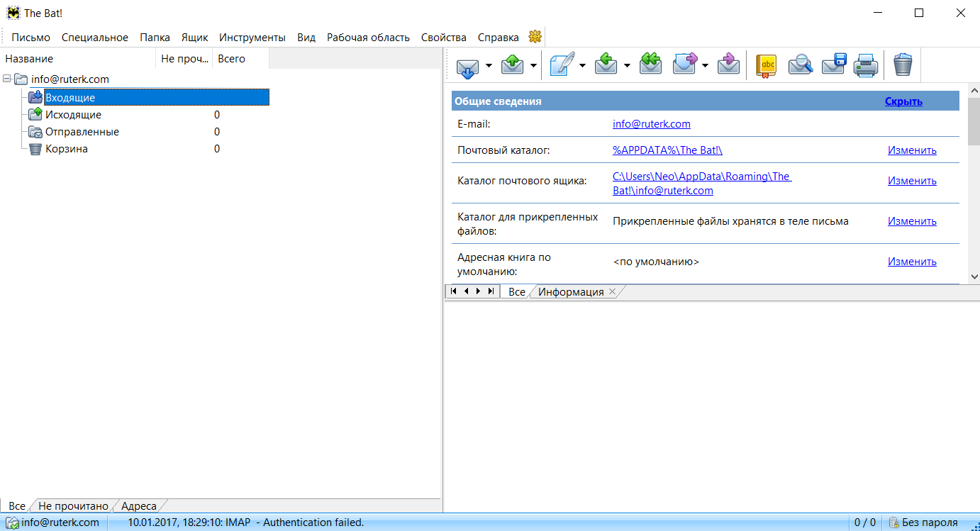Viewport: 980px width, 531px height.
Task: Create a new message with quill icon
Action: click(561, 65)
